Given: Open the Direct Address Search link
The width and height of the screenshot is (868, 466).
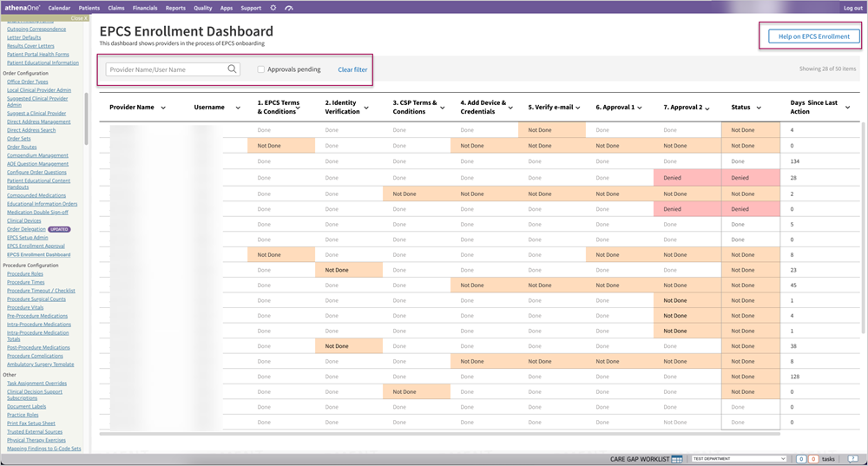Looking at the screenshot, I should pos(31,130).
